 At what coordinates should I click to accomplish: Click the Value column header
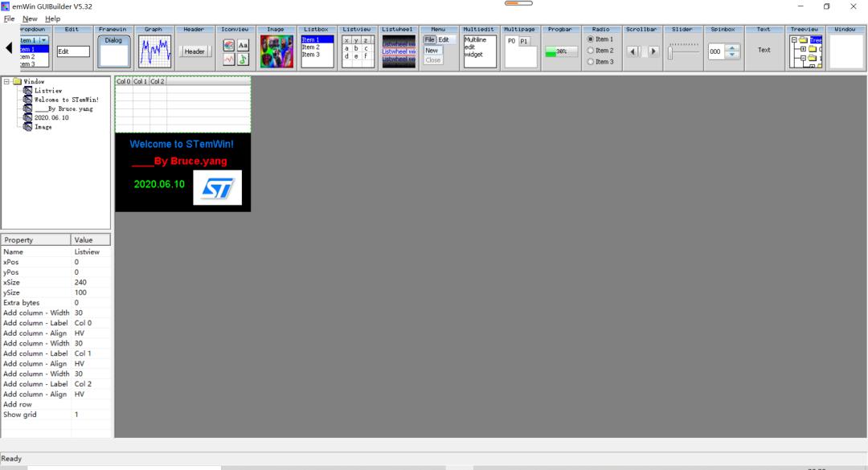[x=91, y=239]
